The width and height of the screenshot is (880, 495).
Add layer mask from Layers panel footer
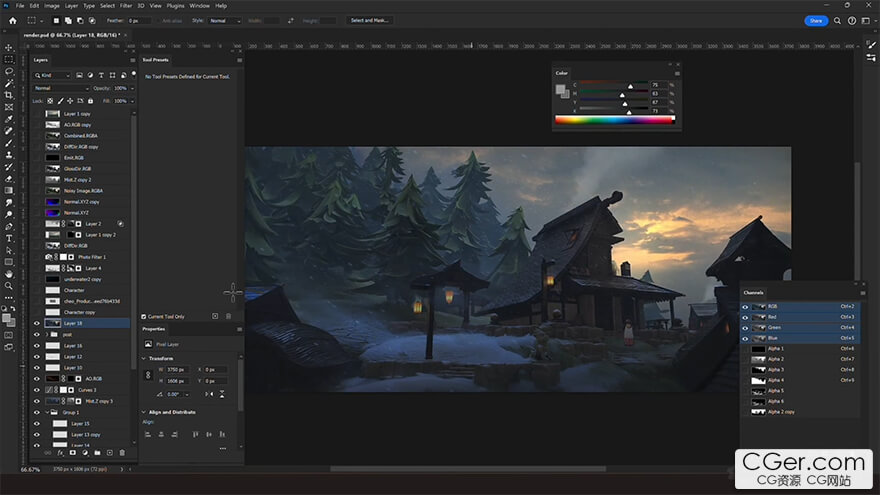point(72,452)
